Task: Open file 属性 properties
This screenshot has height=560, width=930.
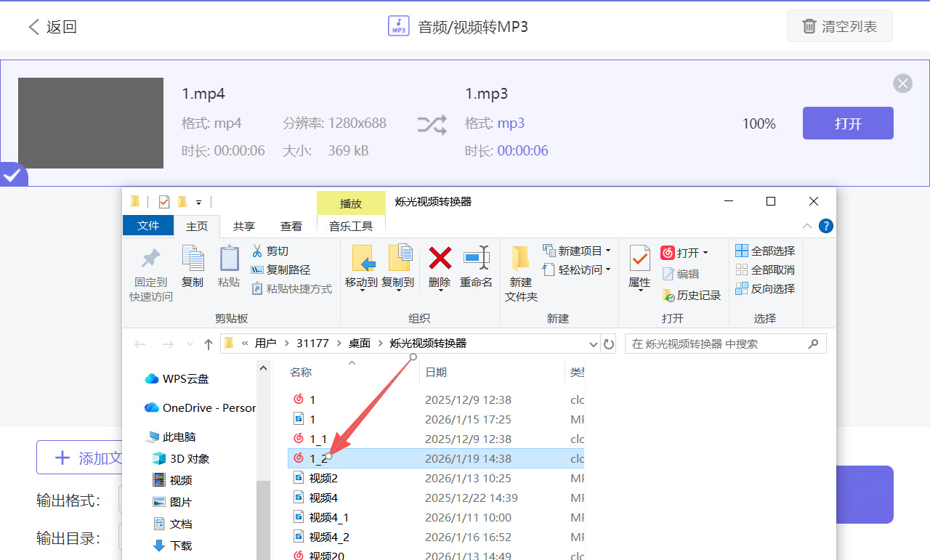Action: tap(639, 267)
